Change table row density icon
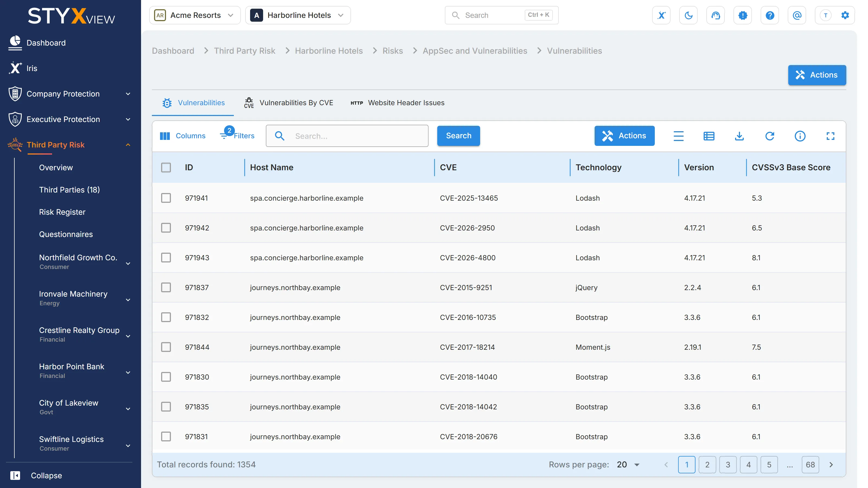The width and height of the screenshot is (868, 488). (x=678, y=136)
